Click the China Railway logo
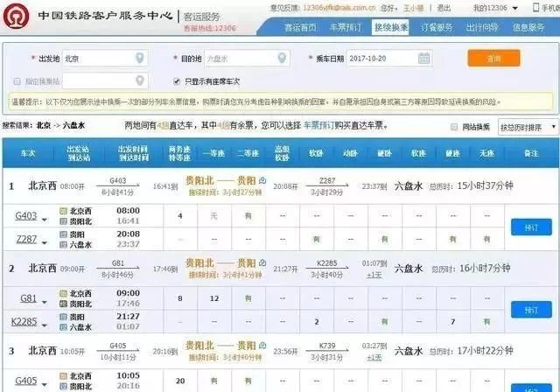The image size is (560, 392). tap(17, 17)
